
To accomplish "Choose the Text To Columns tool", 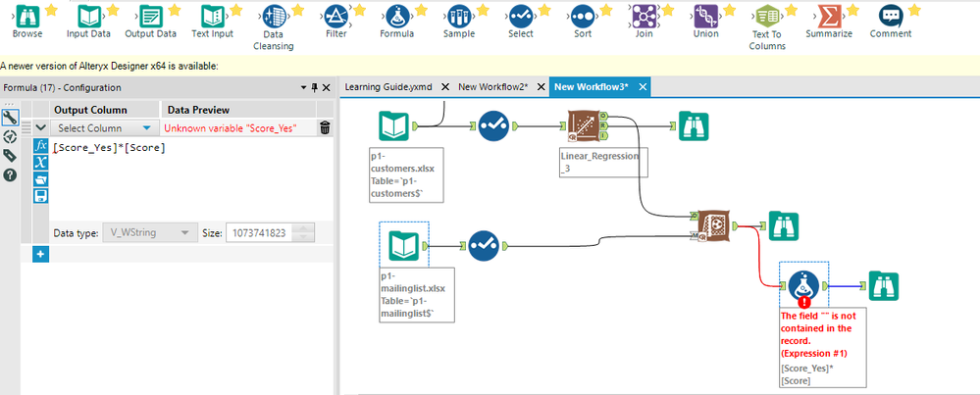I will (766, 15).
